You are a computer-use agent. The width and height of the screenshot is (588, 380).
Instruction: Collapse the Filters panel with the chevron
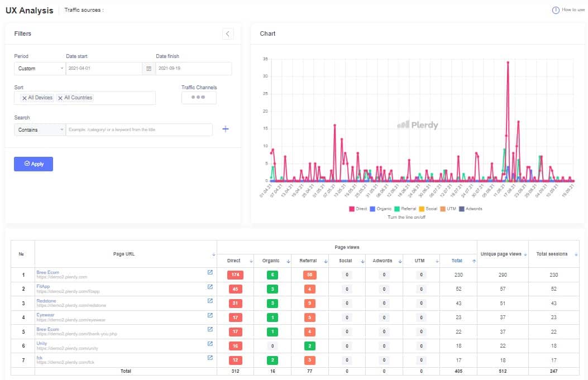pos(228,34)
